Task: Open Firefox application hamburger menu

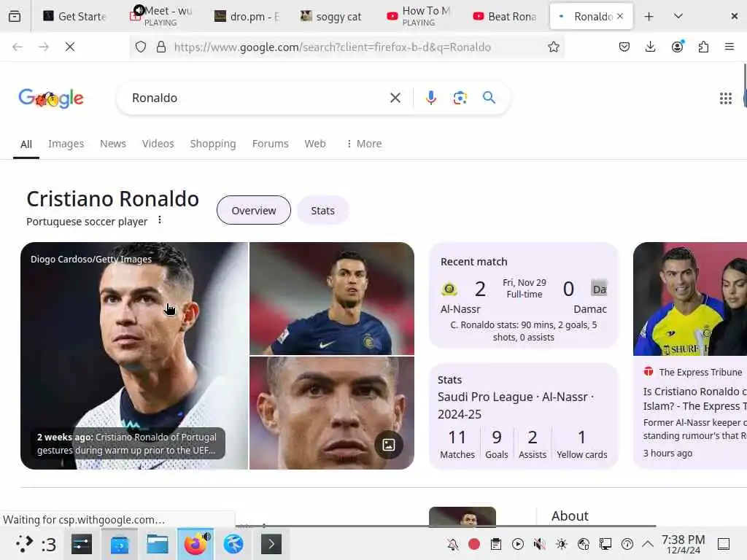Action: (x=729, y=47)
